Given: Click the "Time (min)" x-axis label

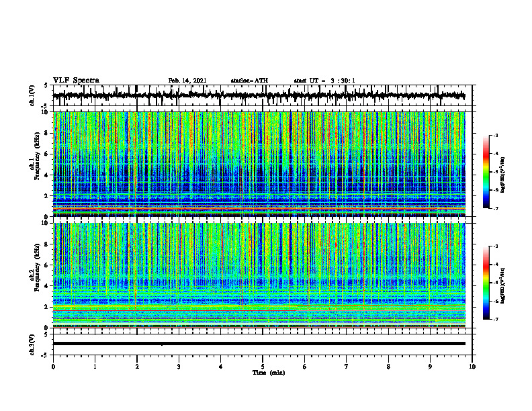Looking at the screenshot, I should [x=269, y=373].
